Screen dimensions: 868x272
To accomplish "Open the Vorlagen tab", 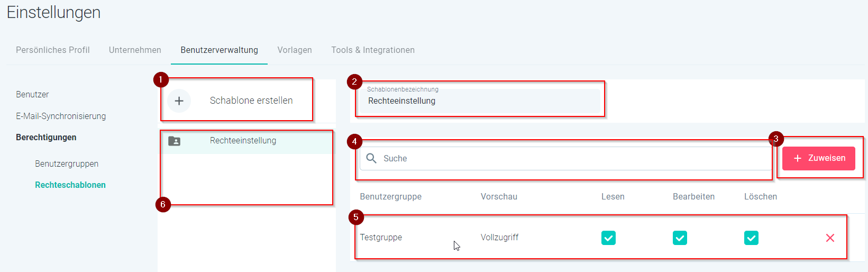I will point(295,50).
